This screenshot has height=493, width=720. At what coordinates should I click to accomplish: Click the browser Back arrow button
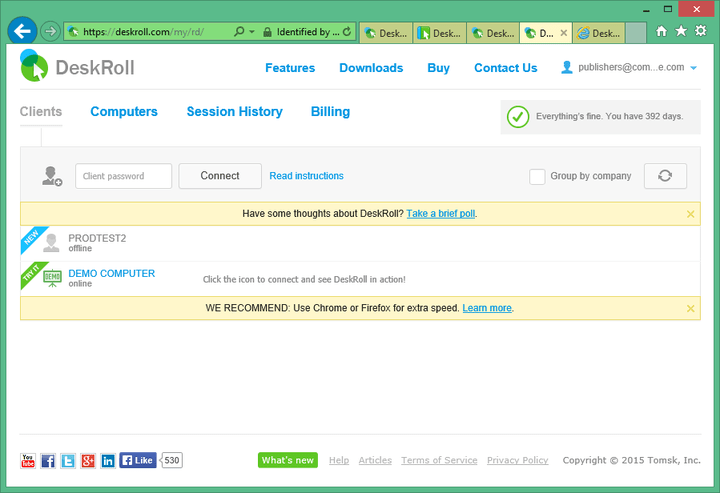(22, 31)
